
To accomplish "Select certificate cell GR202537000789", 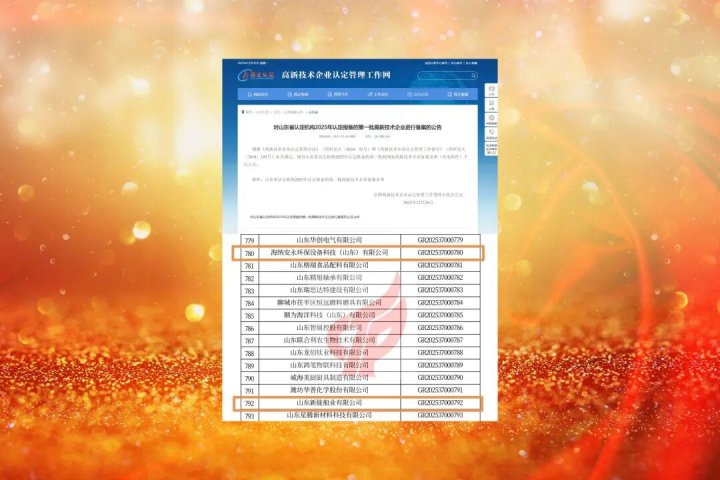I will 440,365.
